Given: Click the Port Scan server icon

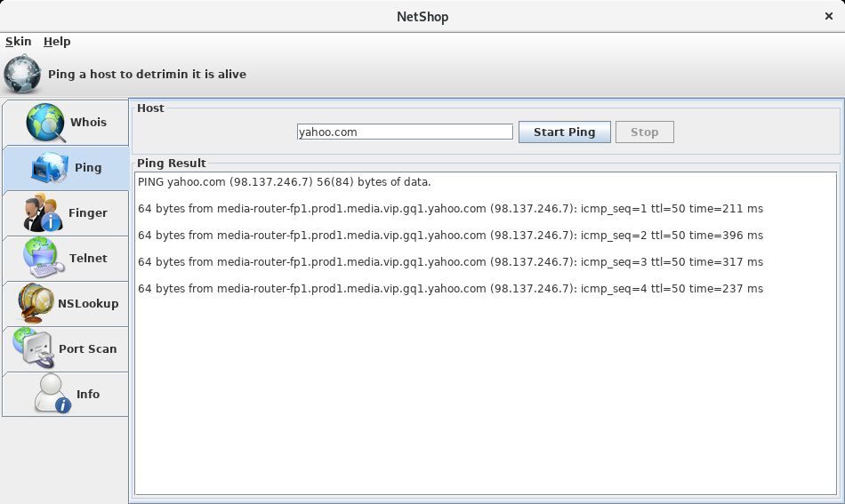Looking at the screenshot, I should [34, 348].
